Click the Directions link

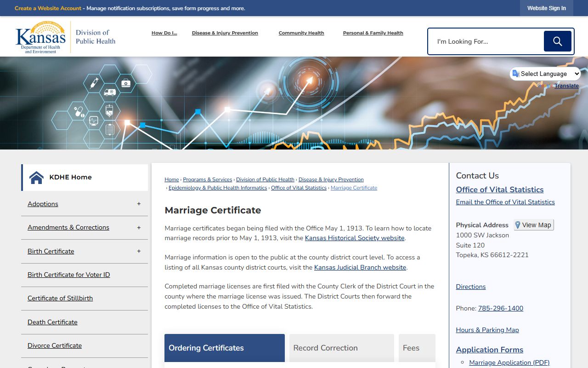471,287
